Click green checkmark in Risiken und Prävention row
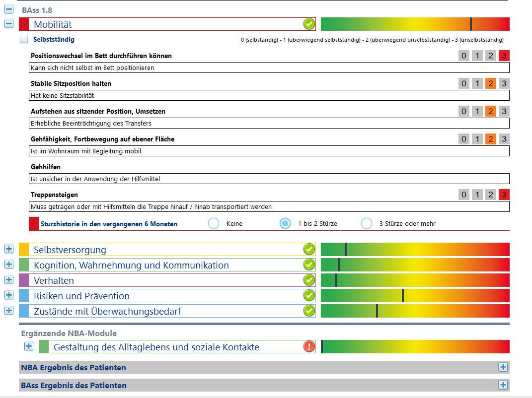Screen dimensions: 532x398 coord(309,295)
